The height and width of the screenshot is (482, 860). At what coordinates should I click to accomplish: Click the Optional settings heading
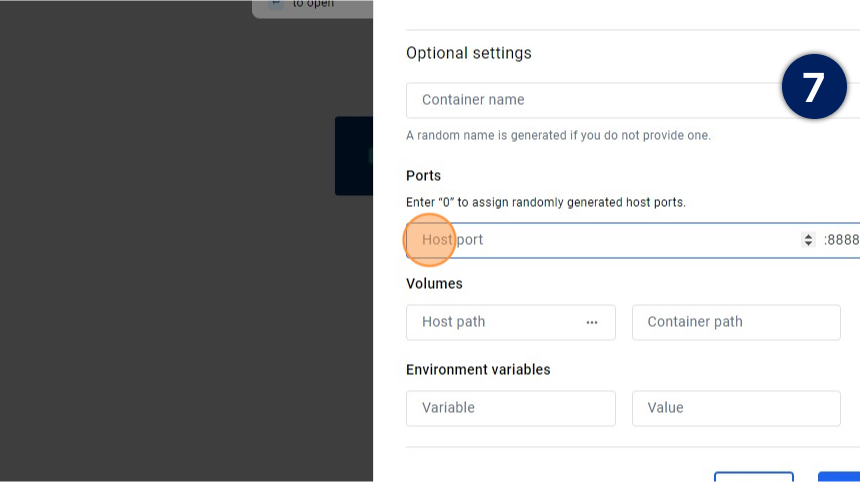pos(468,53)
